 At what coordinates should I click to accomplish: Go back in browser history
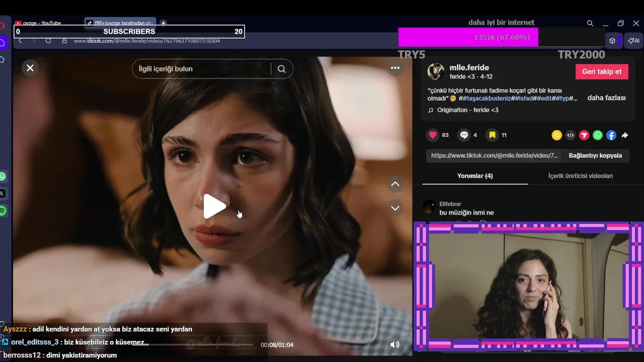[20, 41]
